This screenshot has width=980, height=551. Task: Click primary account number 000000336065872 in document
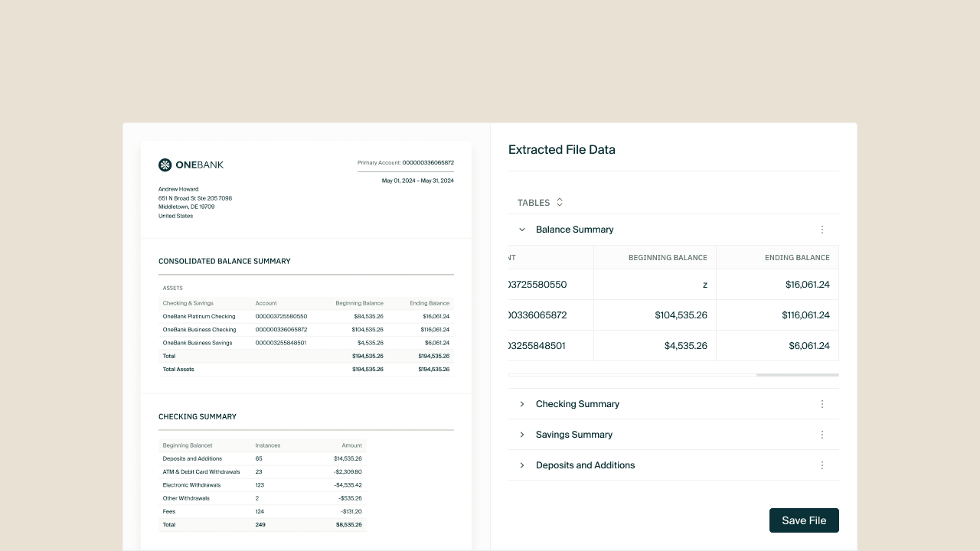(x=428, y=163)
